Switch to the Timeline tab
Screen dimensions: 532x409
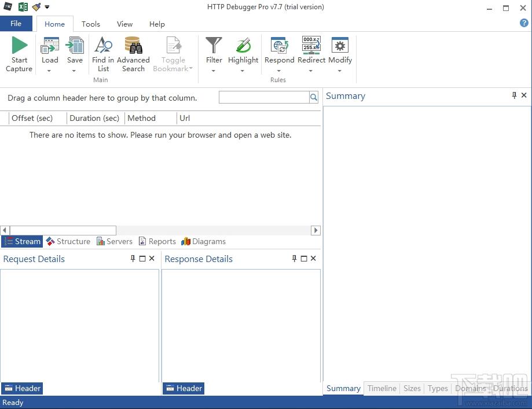(x=381, y=388)
